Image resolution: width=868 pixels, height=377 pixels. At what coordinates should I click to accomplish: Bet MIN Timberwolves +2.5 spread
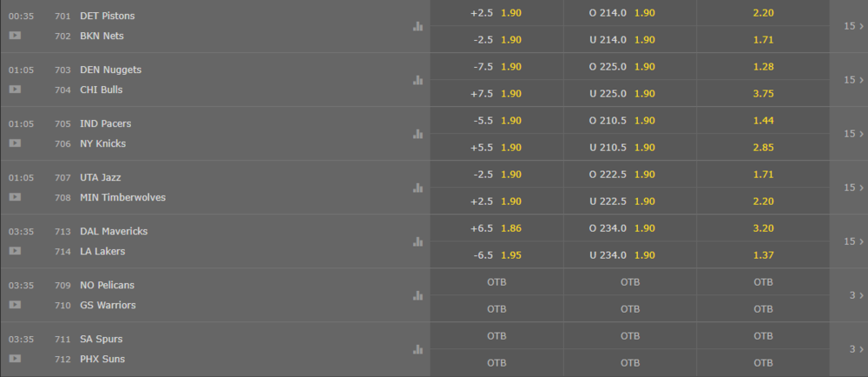[496, 201]
